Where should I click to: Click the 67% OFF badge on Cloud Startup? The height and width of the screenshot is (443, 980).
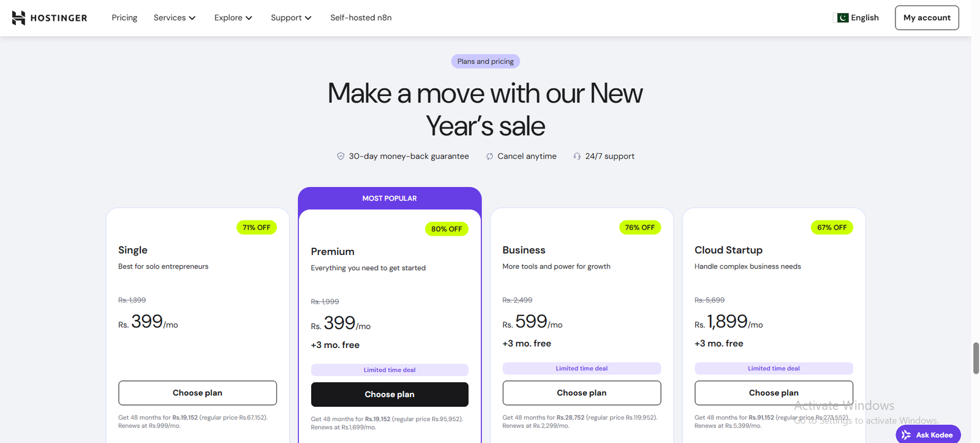point(831,227)
